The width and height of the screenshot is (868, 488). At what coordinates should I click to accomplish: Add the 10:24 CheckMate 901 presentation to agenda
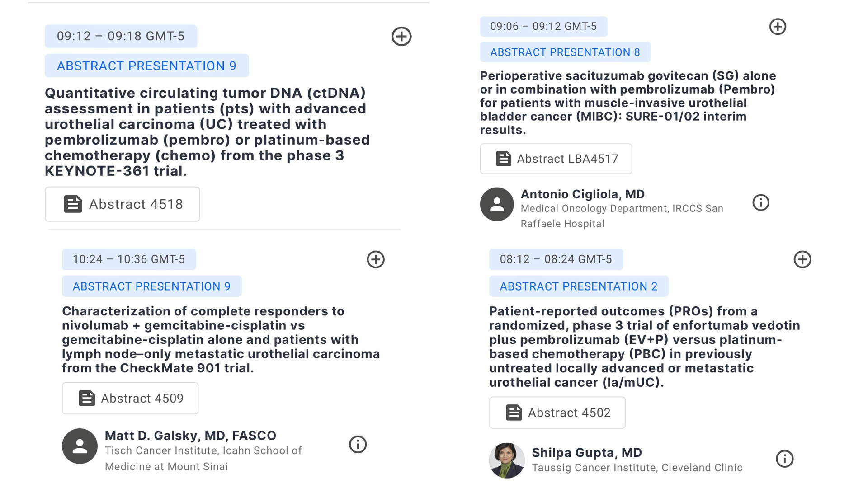[376, 259]
